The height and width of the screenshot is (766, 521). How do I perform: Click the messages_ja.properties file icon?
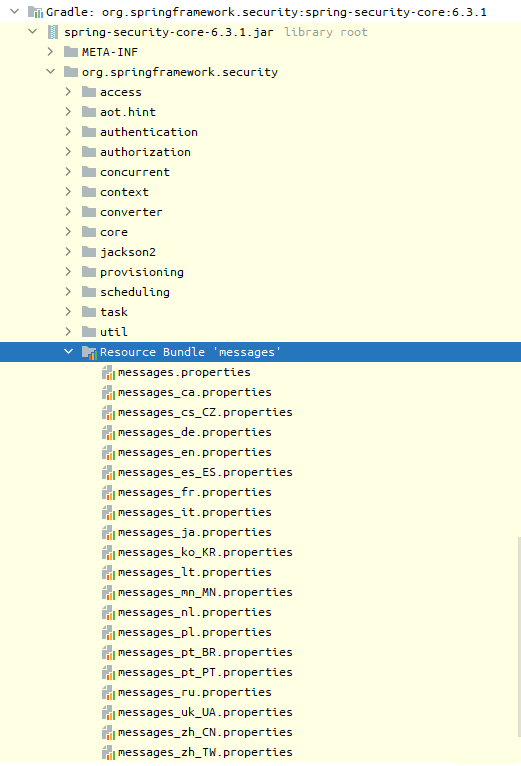[109, 532]
